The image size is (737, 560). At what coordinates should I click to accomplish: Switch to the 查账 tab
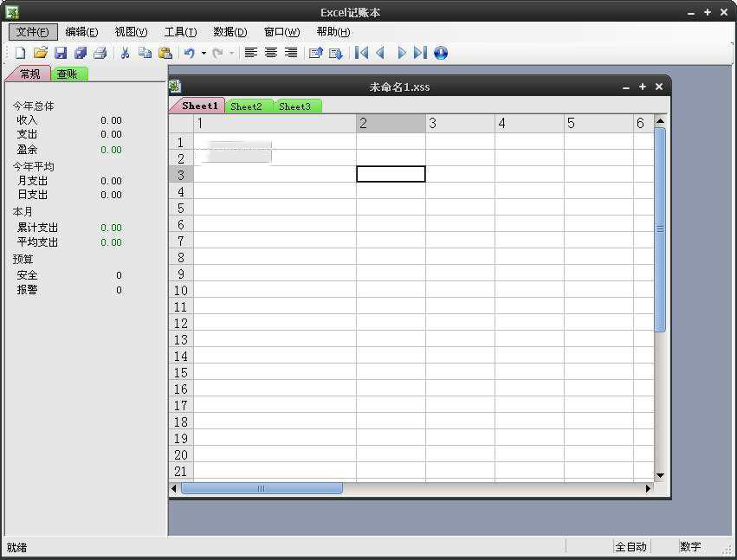click(x=68, y=74)
